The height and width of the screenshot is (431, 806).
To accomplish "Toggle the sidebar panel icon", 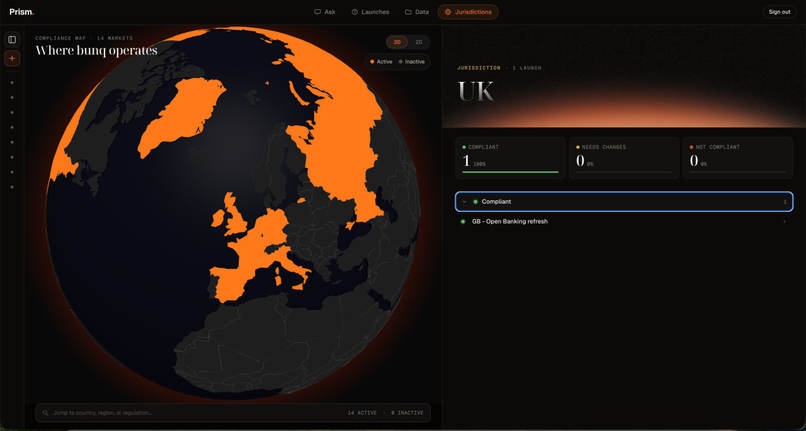I will coord(12,40).
